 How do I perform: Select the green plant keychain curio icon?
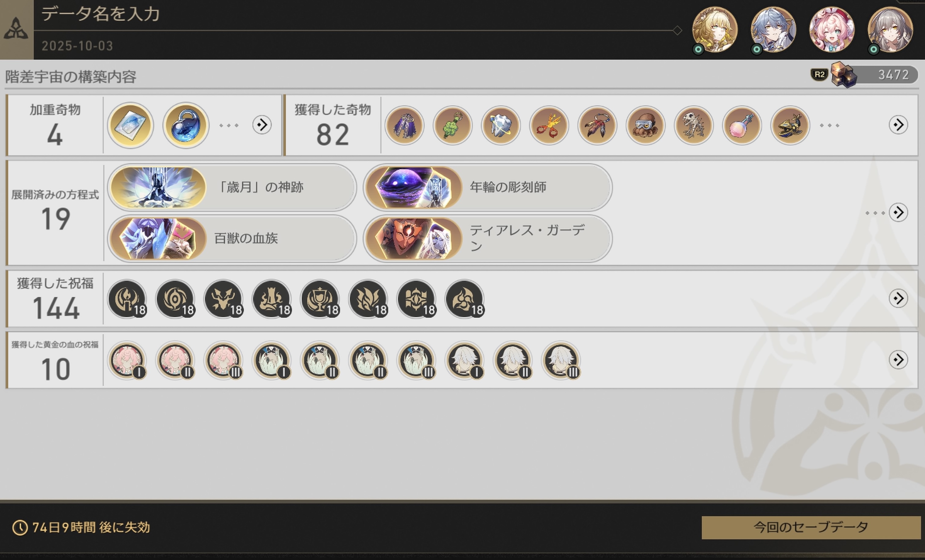click(452, 125)
